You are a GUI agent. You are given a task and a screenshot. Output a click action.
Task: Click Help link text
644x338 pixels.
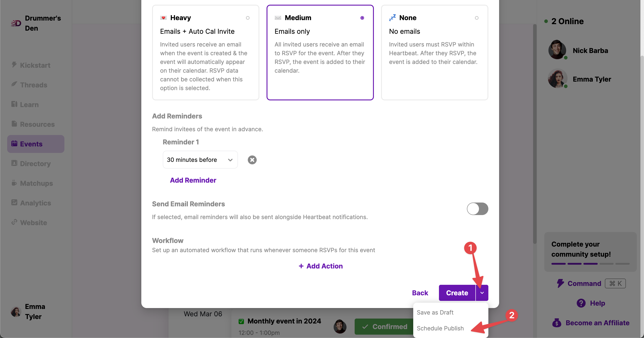point(597,303)
